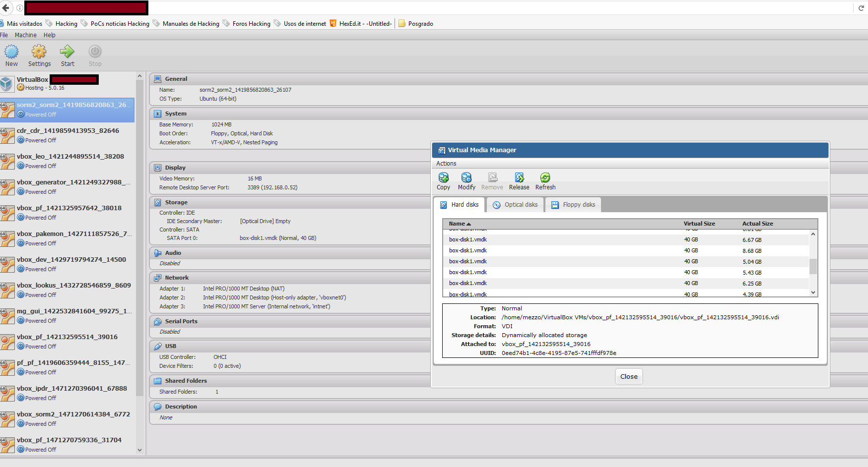The width and height of the screenshot is (868, 467).
Task: Open the Help menu
Action: (49, 35)
